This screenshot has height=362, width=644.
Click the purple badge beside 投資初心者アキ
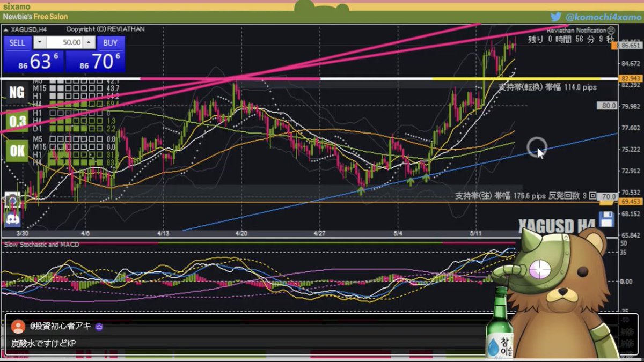pyautogui.click(x=99, y=327)
